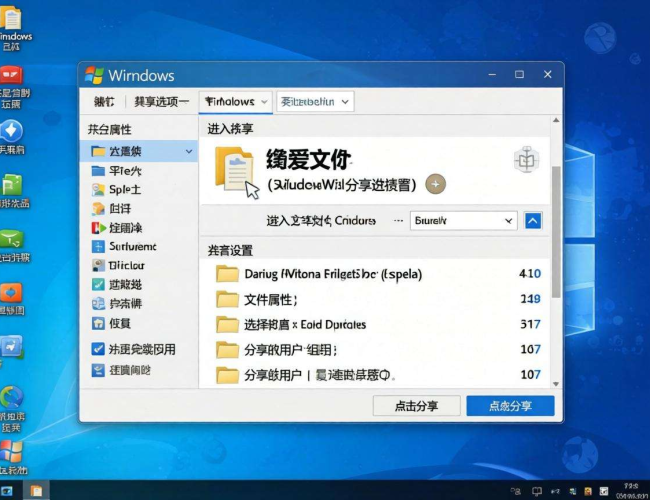This screenshot has height=500, width=650.
Task: Open the 文件属性 folder row
Action: coord(378,299)
